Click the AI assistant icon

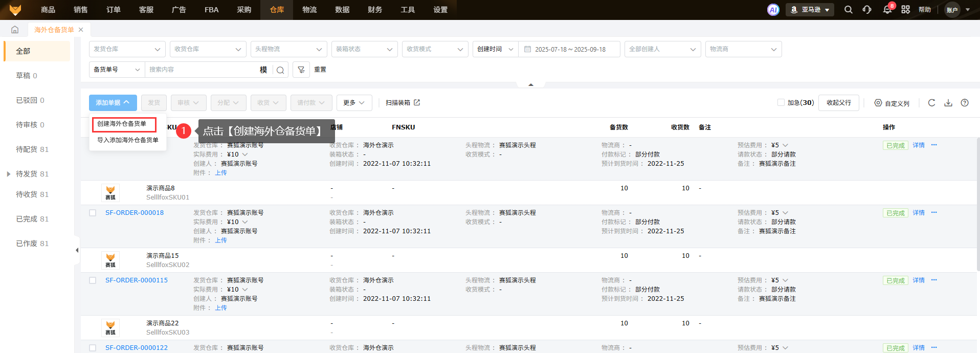pos(773,10)
